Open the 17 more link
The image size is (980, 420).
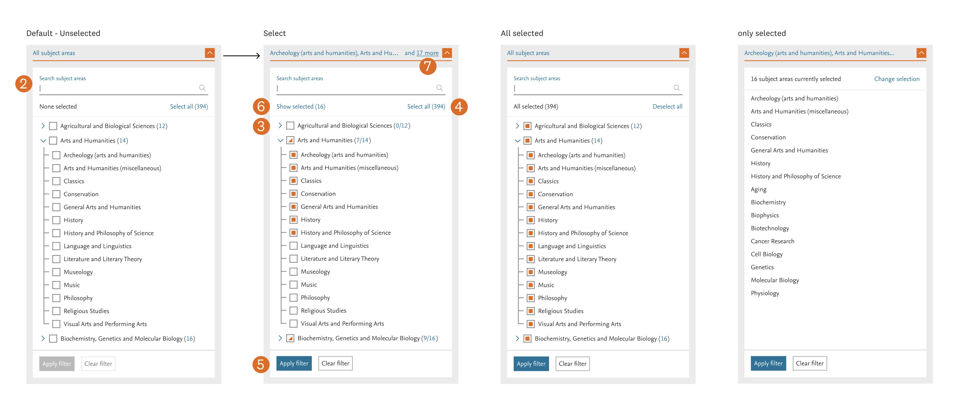pos(428,53)
